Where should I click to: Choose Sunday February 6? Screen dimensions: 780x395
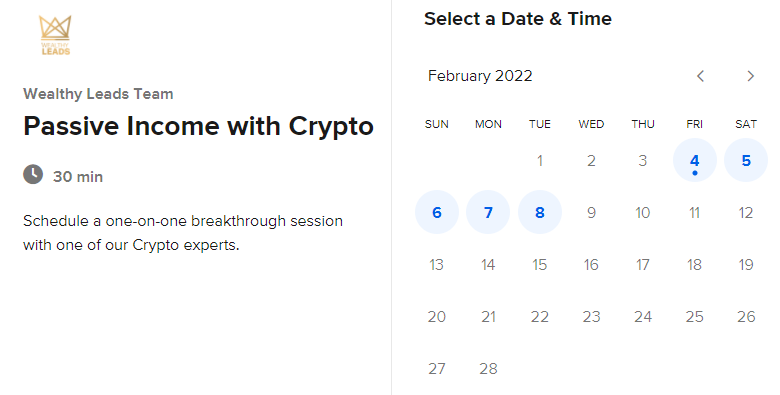click(437, 212)
